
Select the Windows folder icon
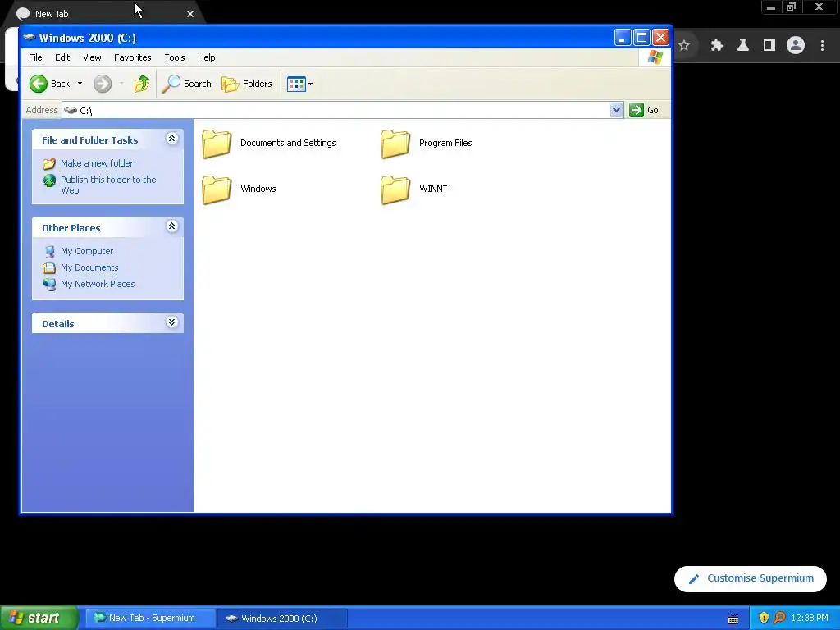tap(217, 189)
